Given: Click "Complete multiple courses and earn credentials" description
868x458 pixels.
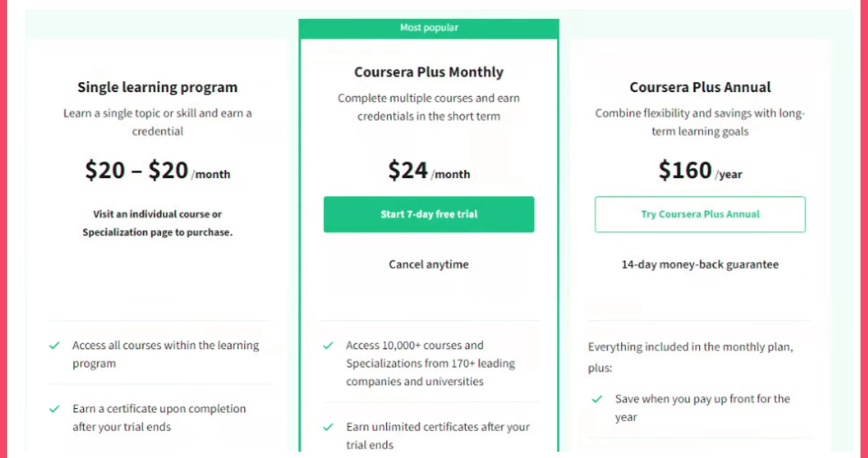Looking at the screenshot, I should (x=429, y=107).
